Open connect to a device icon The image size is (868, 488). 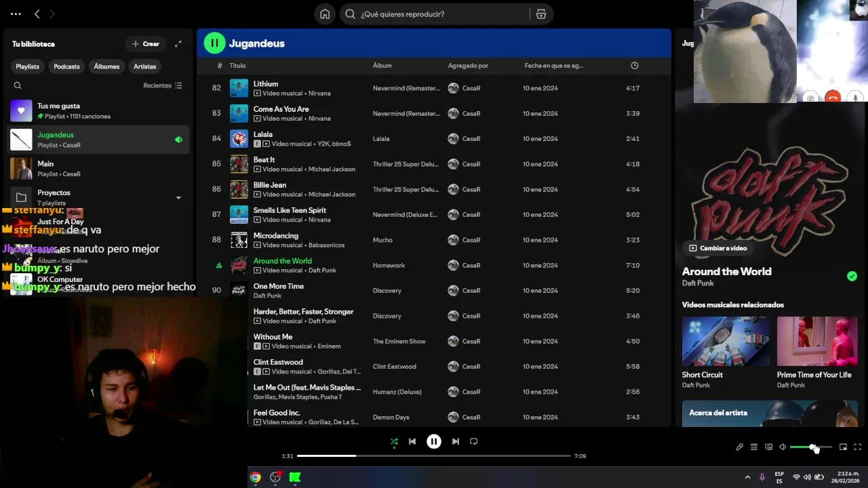768,447
